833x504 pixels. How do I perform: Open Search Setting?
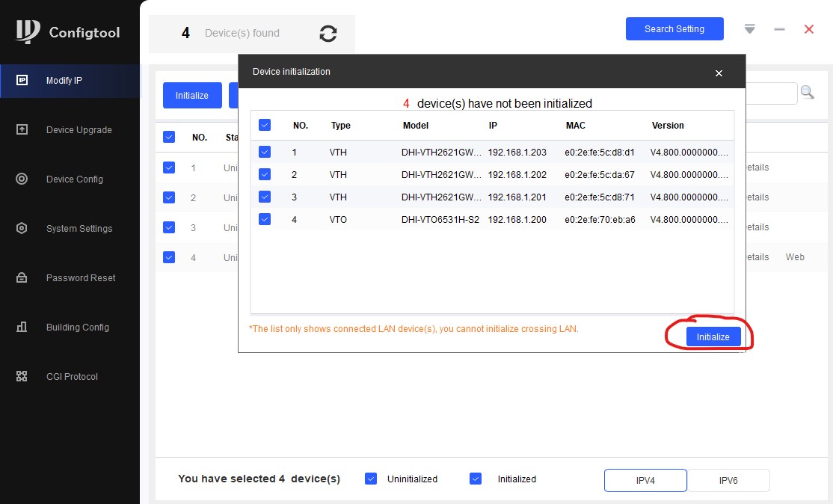point(674,29)
